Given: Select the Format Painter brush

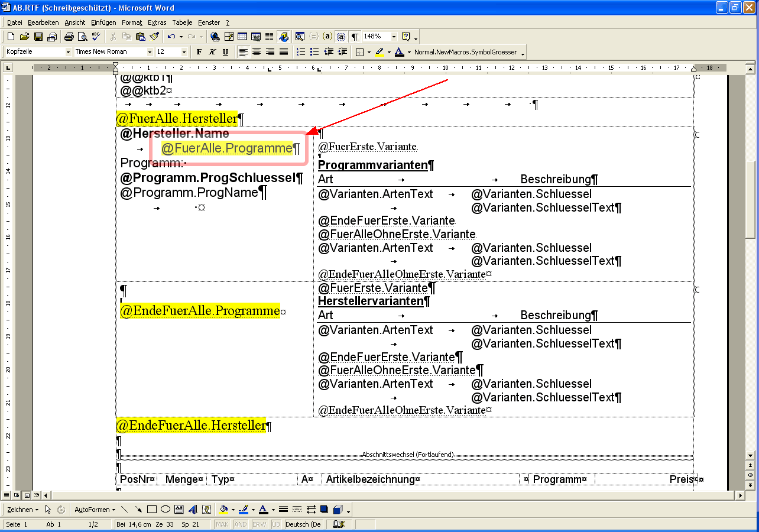Looking at the screenshot, I should click(154, 37).
